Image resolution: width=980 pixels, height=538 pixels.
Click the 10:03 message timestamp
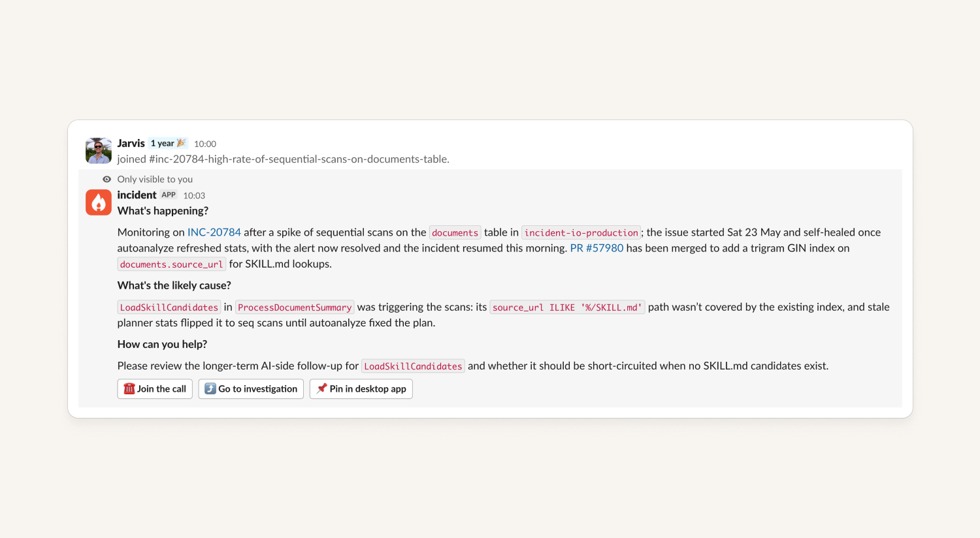point(194,195)
